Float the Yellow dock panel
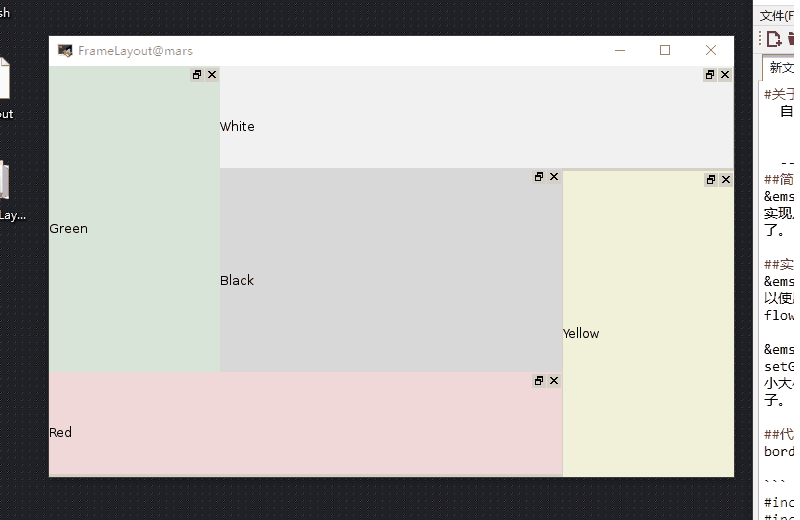 (711, 180)
